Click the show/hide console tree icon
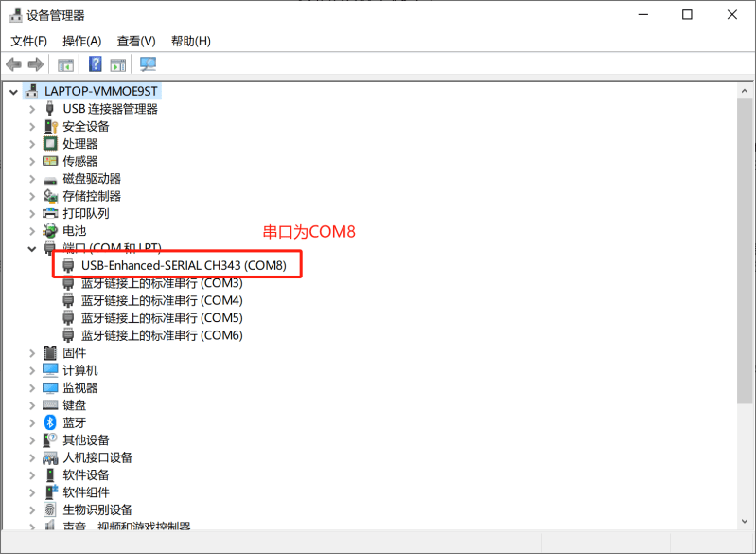The height and width of the screenshot is (554, 756). (65, 64)
